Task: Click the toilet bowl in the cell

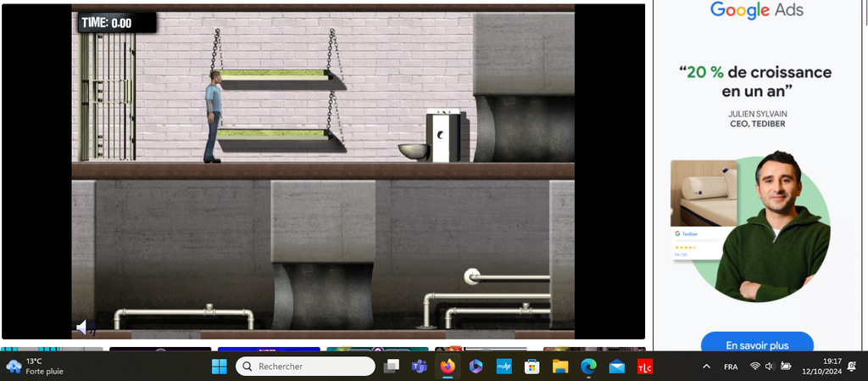Action: 413,151
